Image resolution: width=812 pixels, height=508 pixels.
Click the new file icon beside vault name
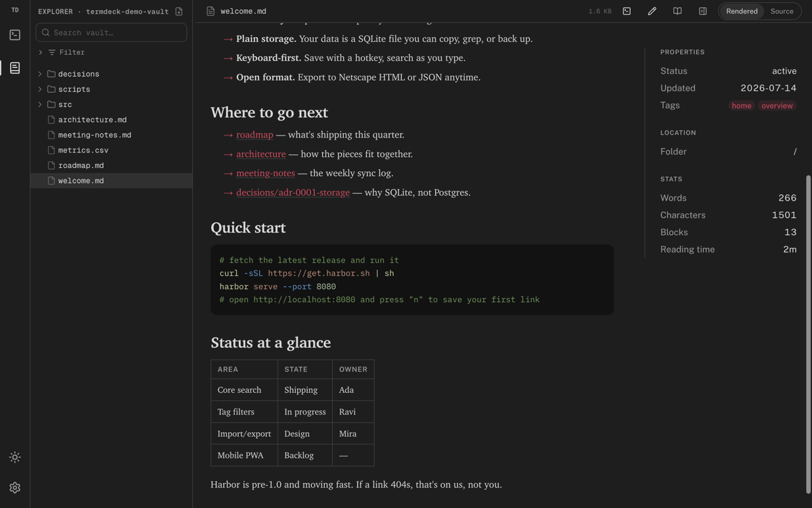click(x=179, y=12)
